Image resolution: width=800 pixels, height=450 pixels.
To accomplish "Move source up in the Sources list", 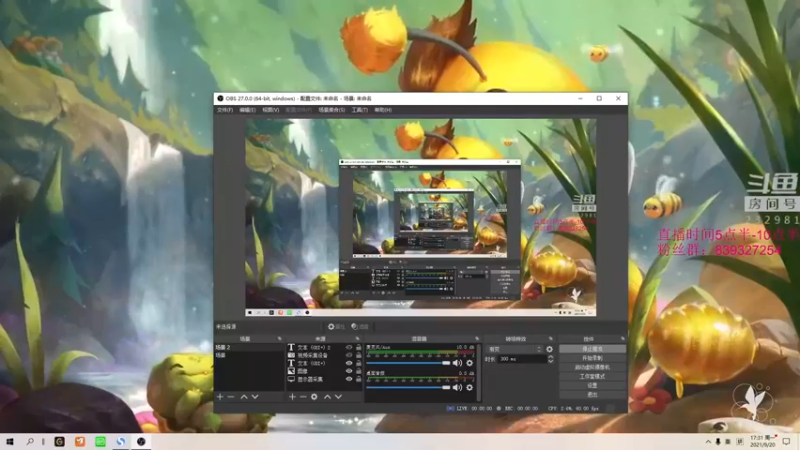I will [x=328, y=396].
